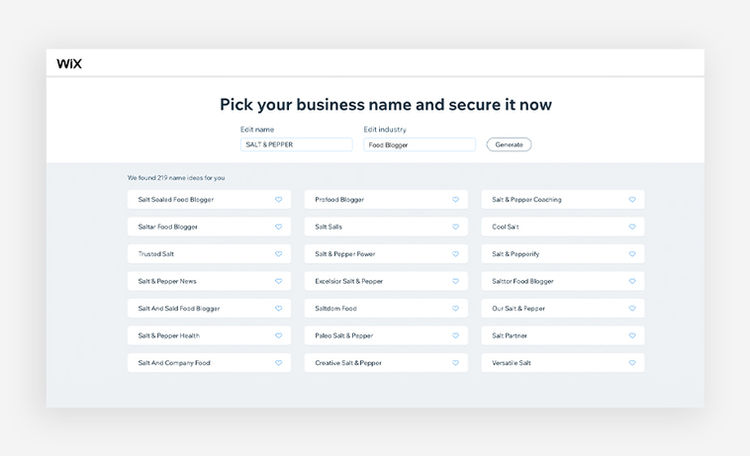Heart the Saltdom Food name
The height and width of the screenshot is (456, 750).
tap(455, 309)
